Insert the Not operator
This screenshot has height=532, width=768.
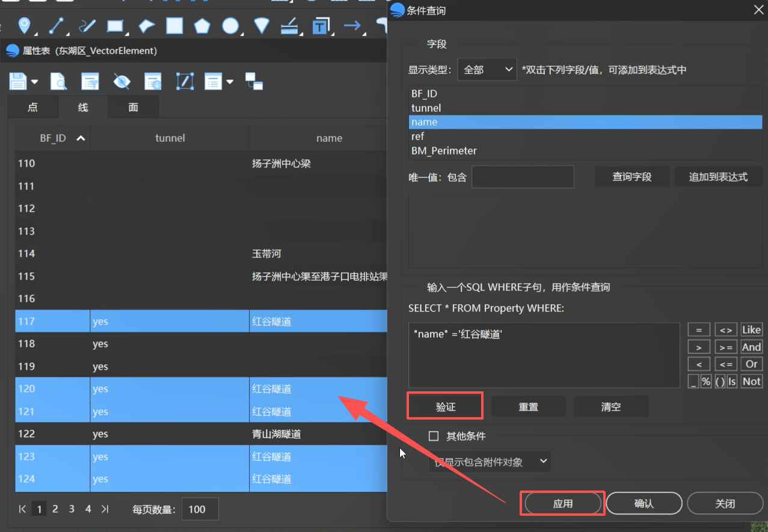(x=752, y=382)
